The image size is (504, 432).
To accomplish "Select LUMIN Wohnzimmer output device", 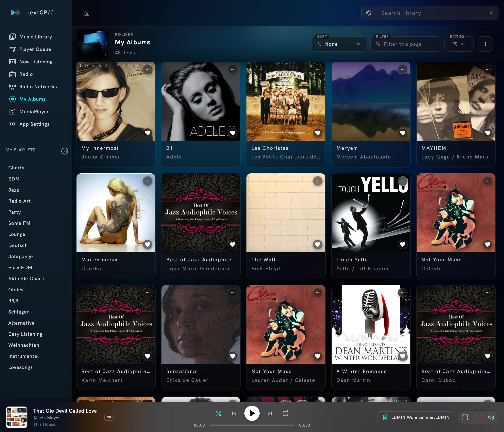I will pyautogui.click(x=415, y=417).
